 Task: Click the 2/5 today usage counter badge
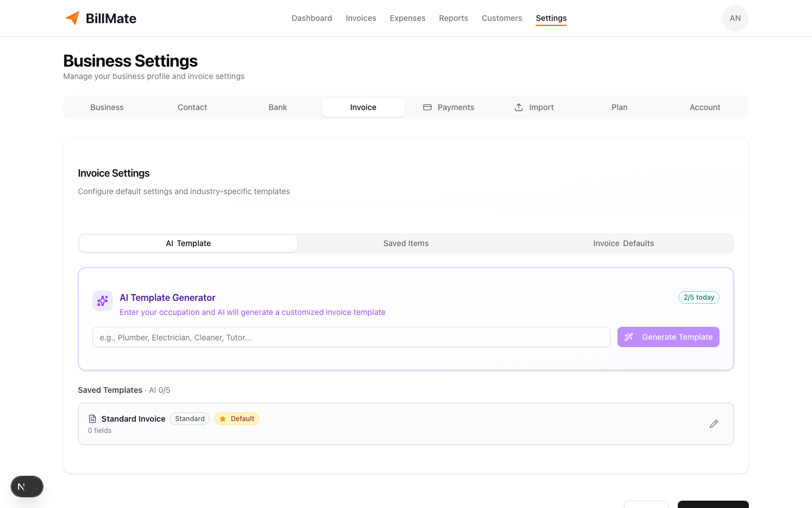point(699,297)
